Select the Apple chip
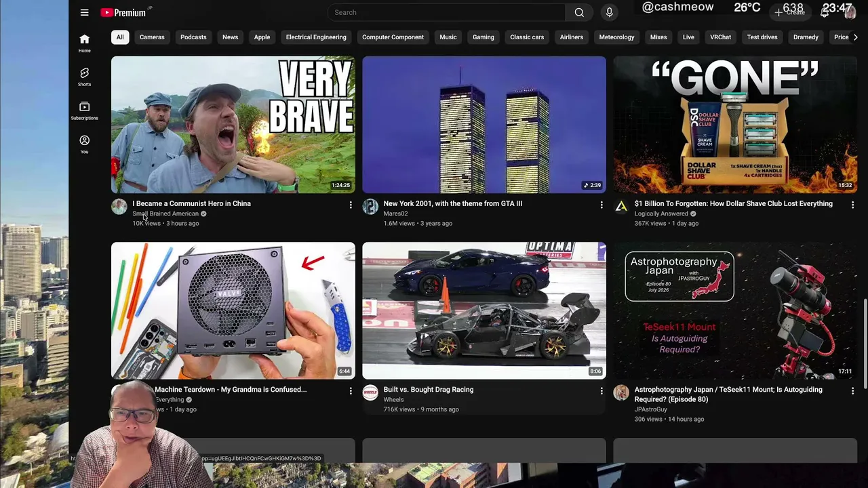 [262, 37]
